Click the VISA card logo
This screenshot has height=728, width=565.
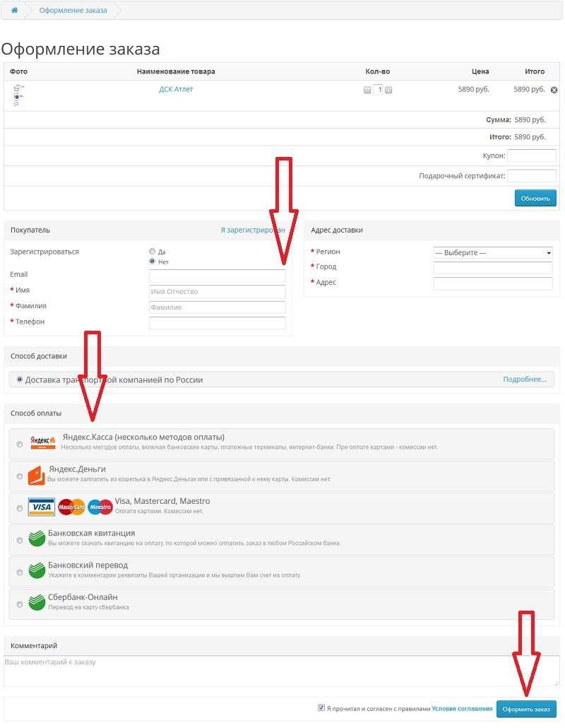click(x=41, y=507)
